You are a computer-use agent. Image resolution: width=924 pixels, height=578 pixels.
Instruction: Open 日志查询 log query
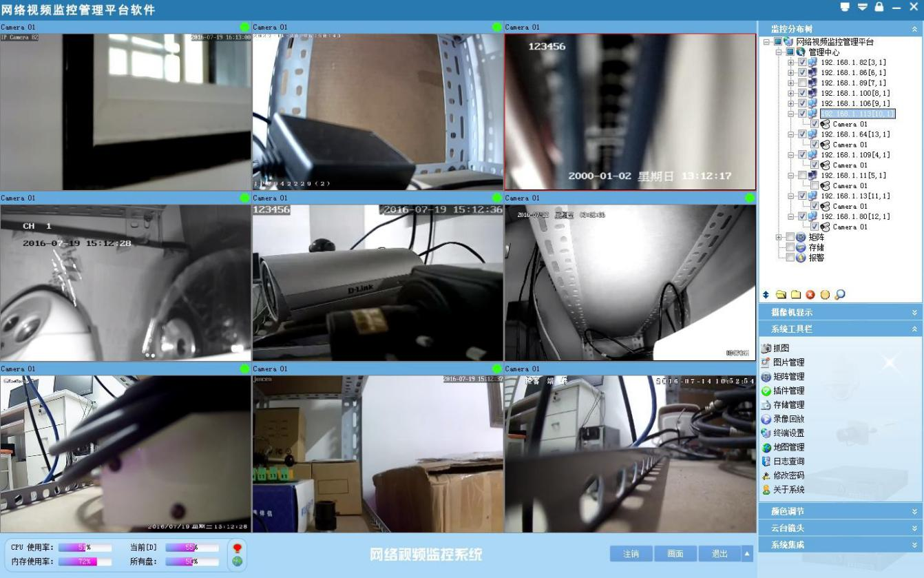(788, 462)
